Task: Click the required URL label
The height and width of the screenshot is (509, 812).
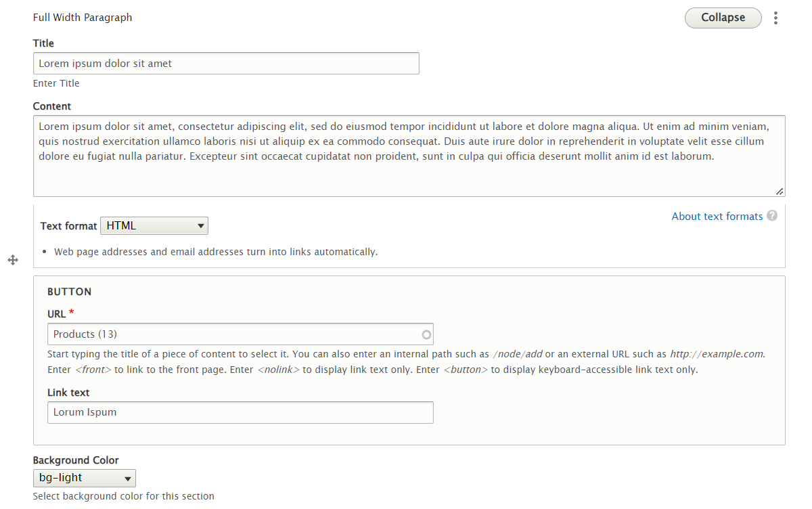Action: (x=57, y=314)
